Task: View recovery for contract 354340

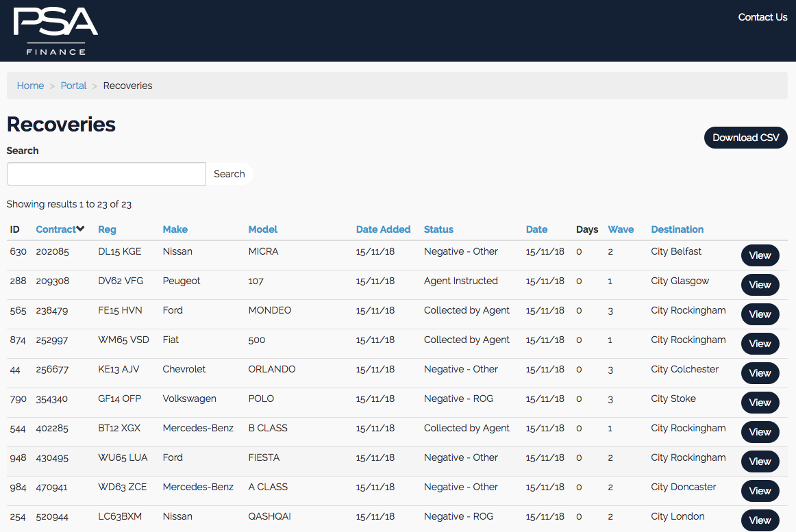Action: pyautogui.click(x=760, y=403)
